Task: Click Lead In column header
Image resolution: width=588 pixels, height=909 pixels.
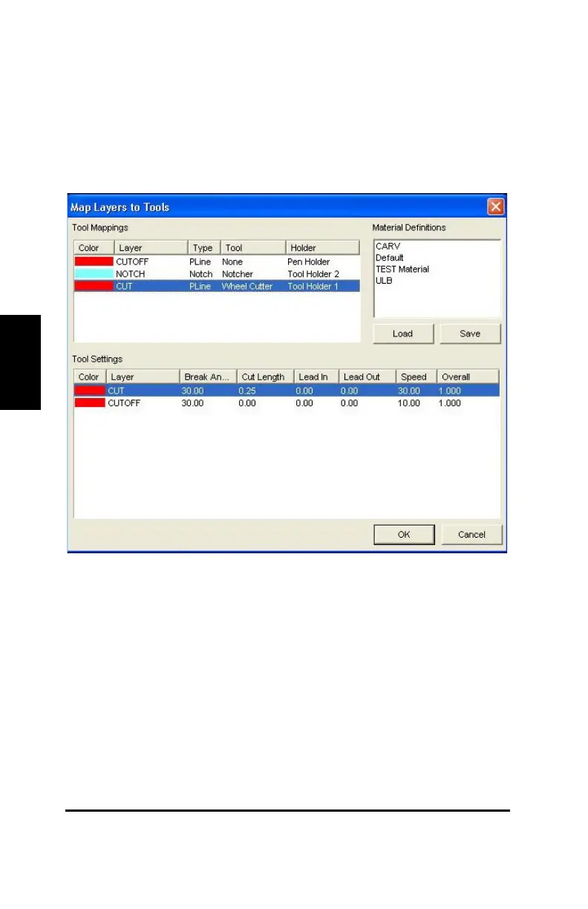Action: click(x=316, y=377)
